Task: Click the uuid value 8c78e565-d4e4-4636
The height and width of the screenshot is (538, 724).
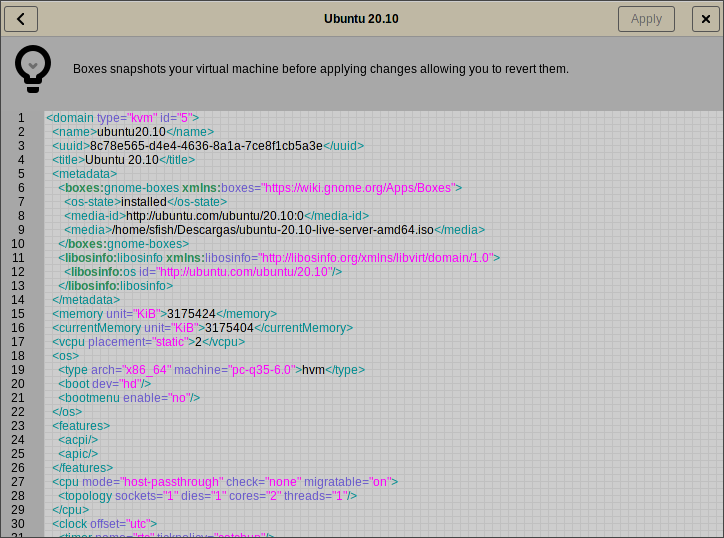Action: [206, 146]
